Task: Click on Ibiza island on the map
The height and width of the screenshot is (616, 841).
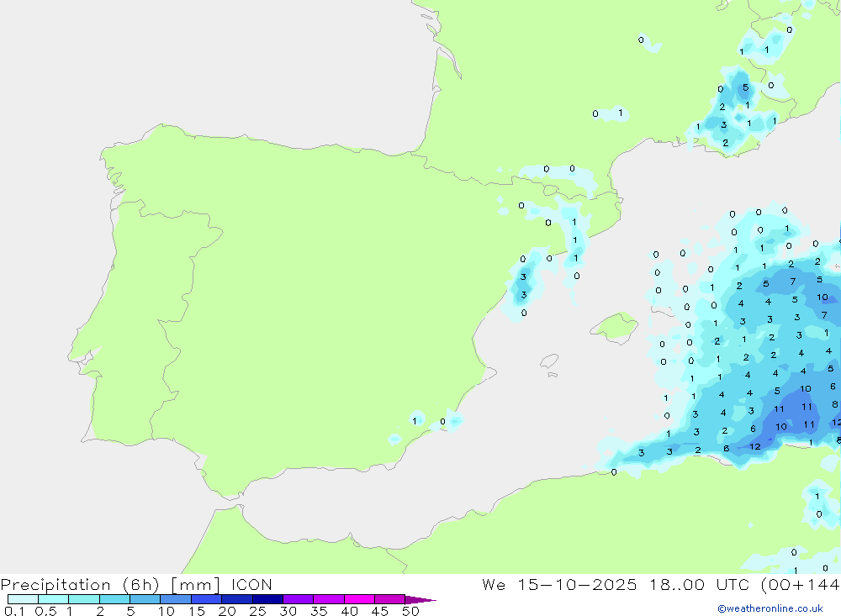Action: pos(549,361)
